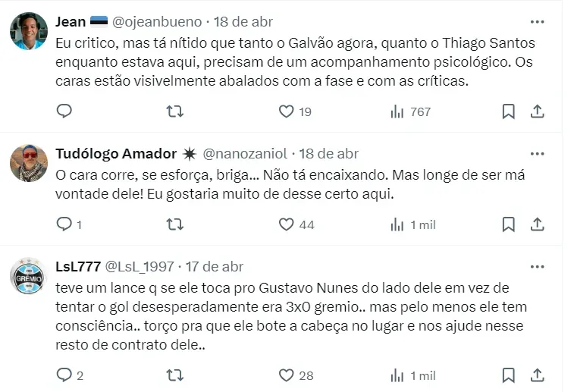Open LsL777's Grêmio profile picture
This screenshot has height=392, width=574.
point(29,276)
